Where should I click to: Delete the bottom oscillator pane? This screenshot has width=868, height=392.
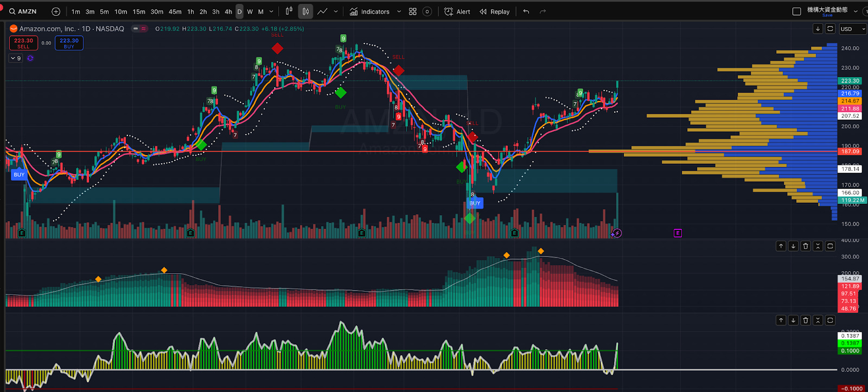point(806,320)
